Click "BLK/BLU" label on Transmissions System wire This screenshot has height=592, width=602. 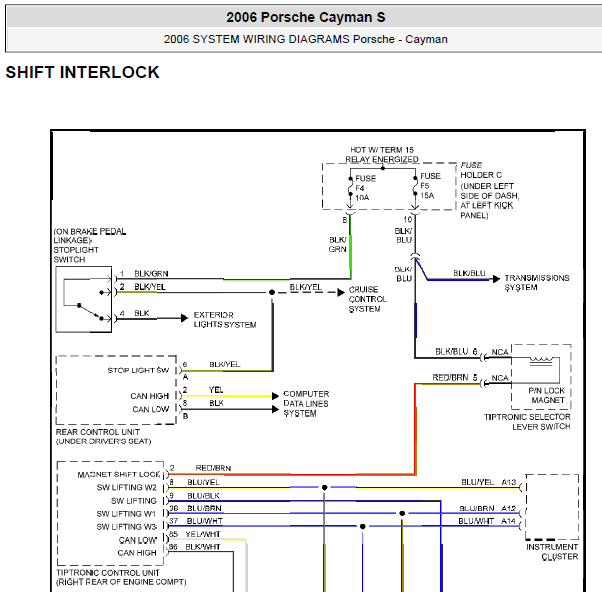tap(469, 273)
